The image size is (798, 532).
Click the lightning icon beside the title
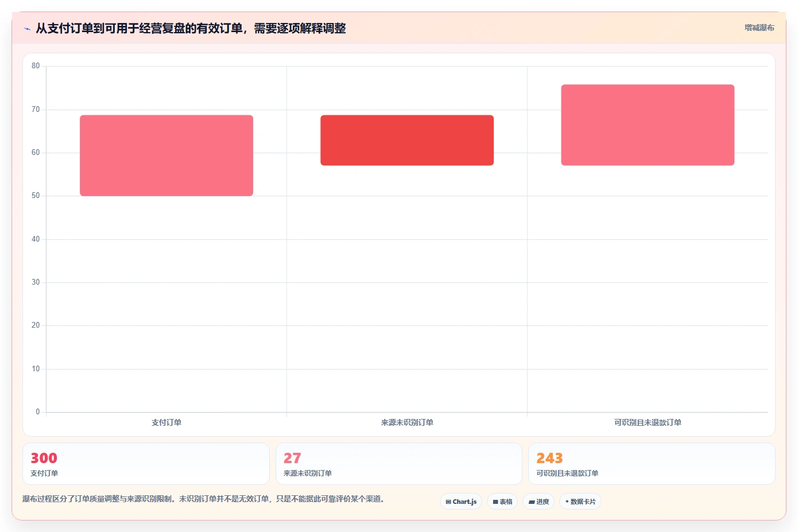click(27, 29)
